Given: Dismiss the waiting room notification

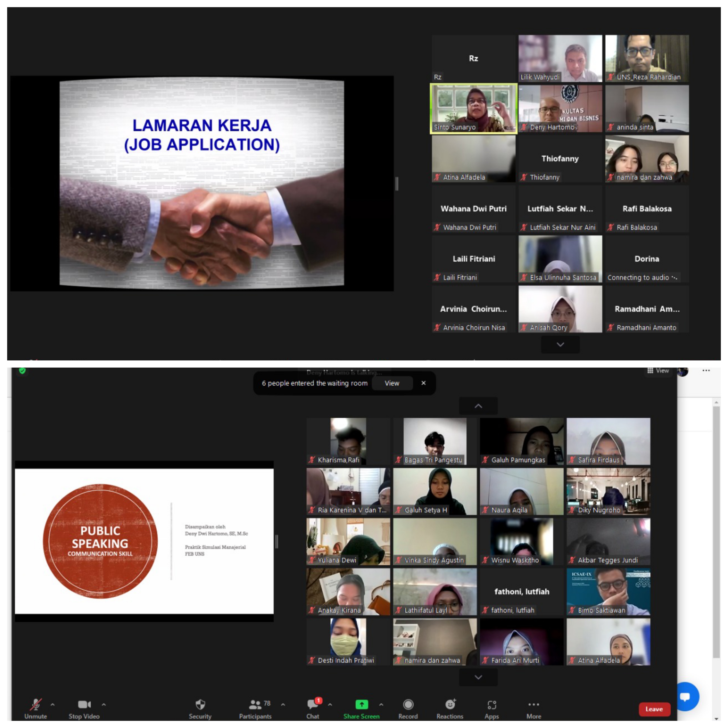Looking at the screenshot, I should click(x=423, y=383).
